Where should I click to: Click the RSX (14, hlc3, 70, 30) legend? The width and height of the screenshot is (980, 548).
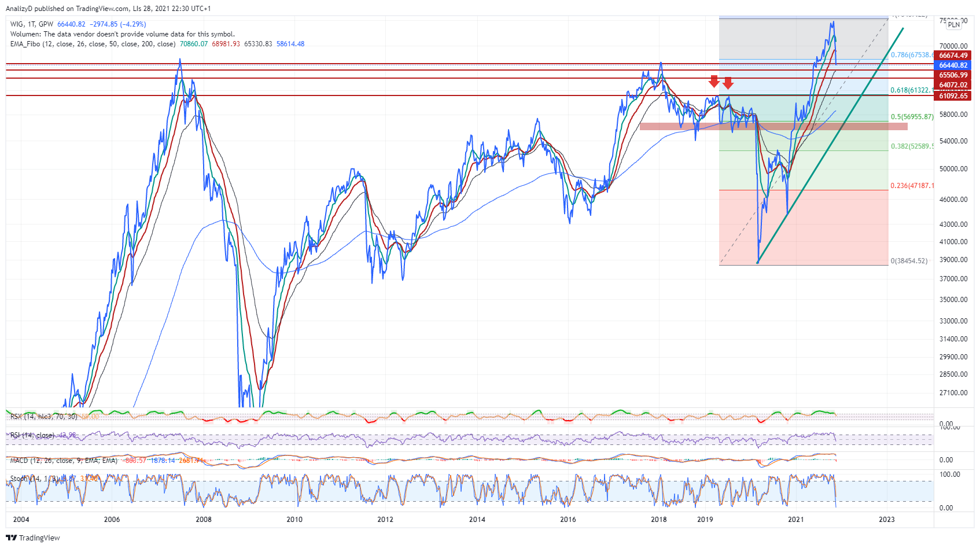[x=44, y=417]
